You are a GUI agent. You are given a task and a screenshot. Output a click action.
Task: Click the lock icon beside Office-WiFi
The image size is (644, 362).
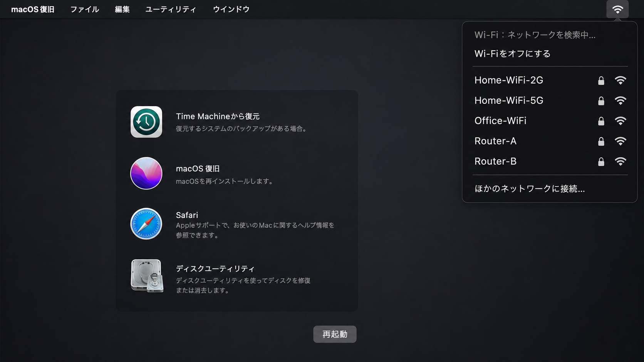point(601,121)
